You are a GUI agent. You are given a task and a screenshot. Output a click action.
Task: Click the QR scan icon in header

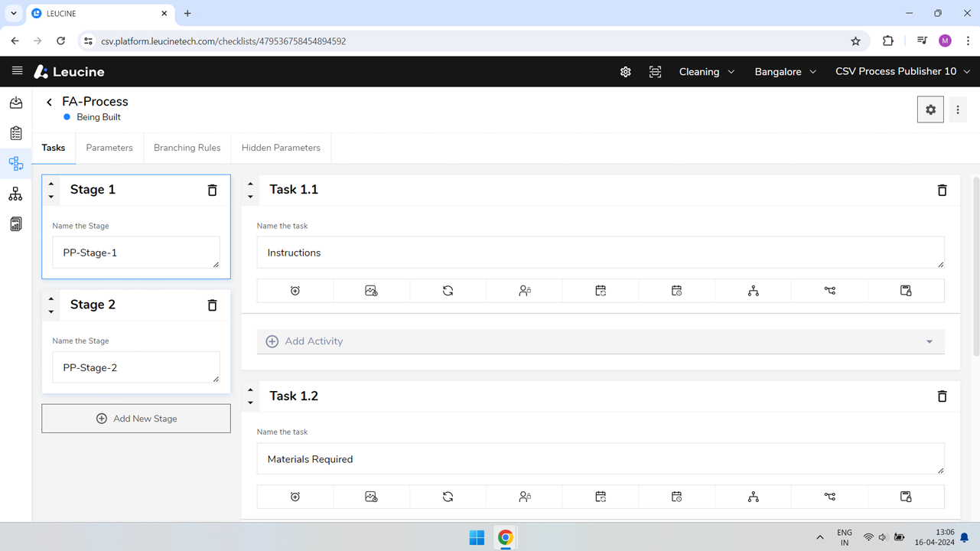(656, 72)
